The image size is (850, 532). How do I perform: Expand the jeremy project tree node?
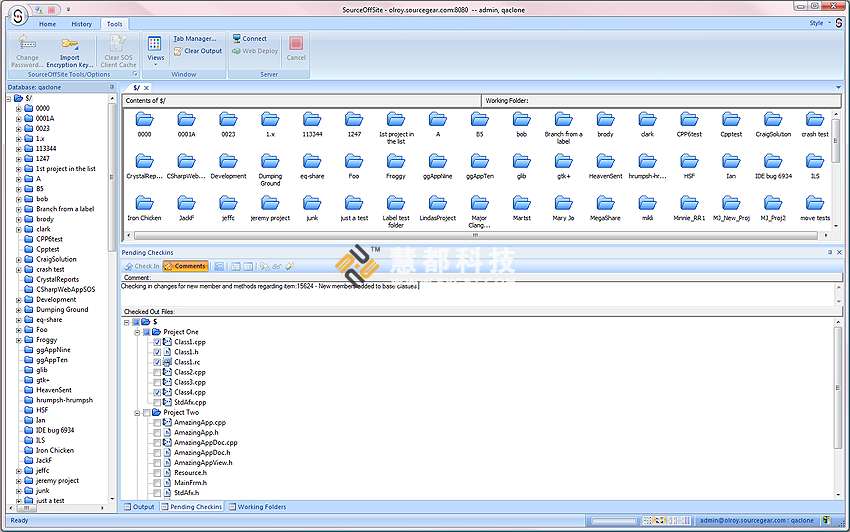(18, 481)
